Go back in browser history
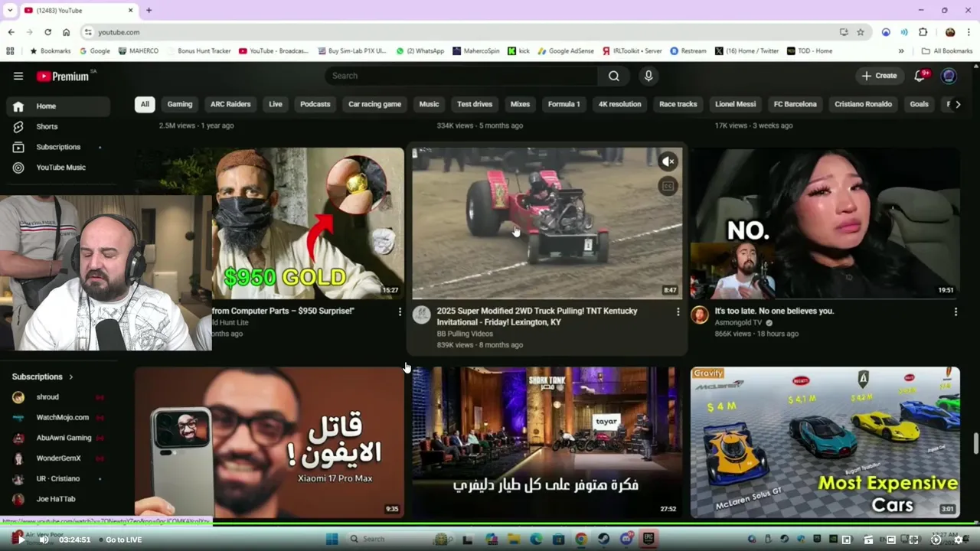 11,32
